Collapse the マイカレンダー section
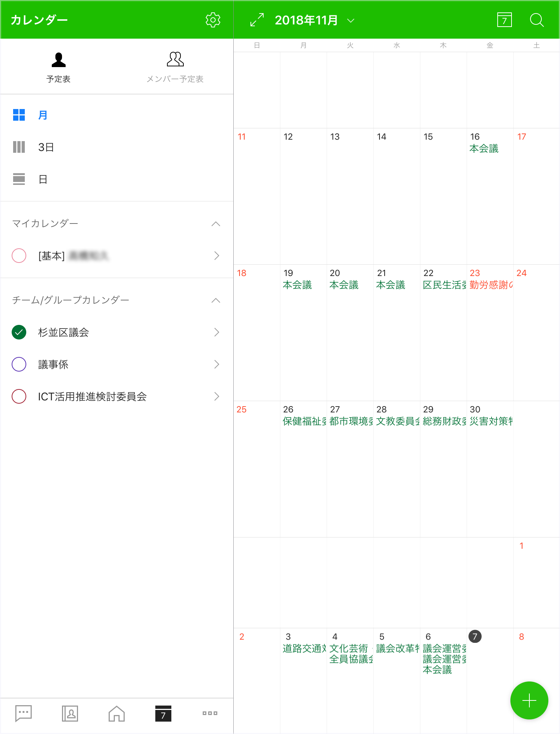Screen dimensions: 560x734 (x=216, y=224)
